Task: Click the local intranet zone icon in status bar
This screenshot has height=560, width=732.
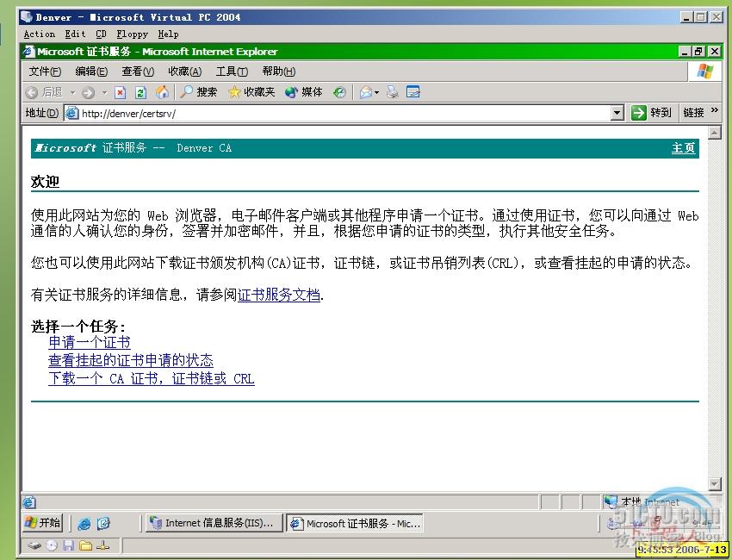Action: click(611, 501)
